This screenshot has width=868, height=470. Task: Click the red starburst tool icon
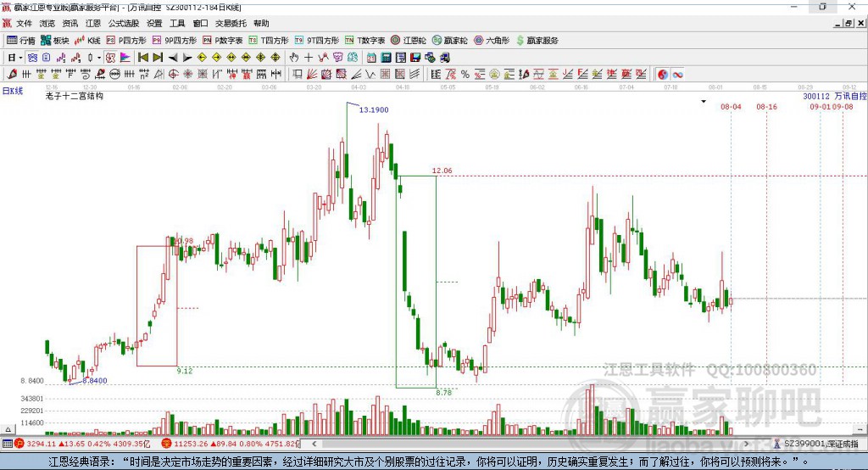coord(187,75)
